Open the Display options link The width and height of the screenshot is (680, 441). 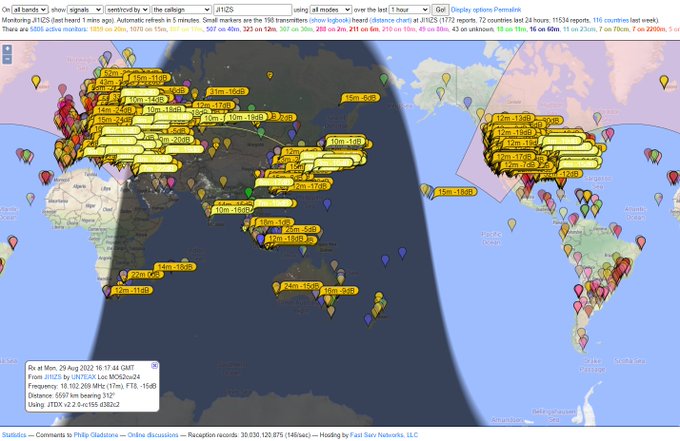tap(471, 10)
